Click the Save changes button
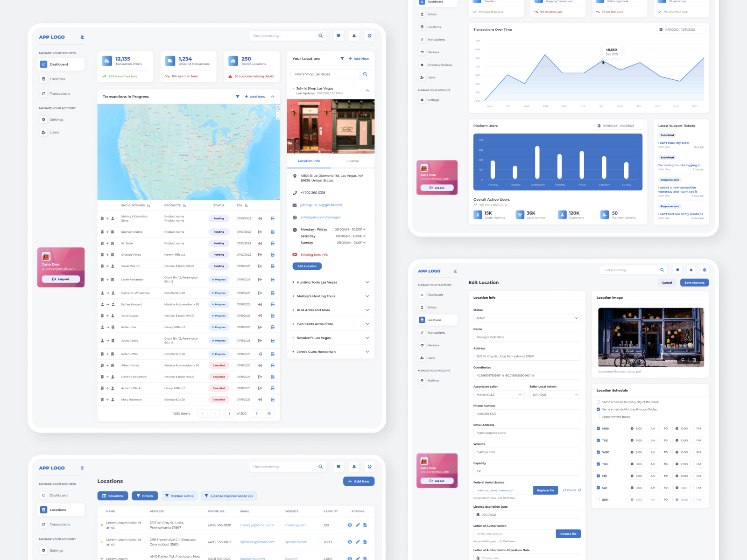The width and height of the screenshot is (747, 560). pyautogui.click(x=694, y=282)
